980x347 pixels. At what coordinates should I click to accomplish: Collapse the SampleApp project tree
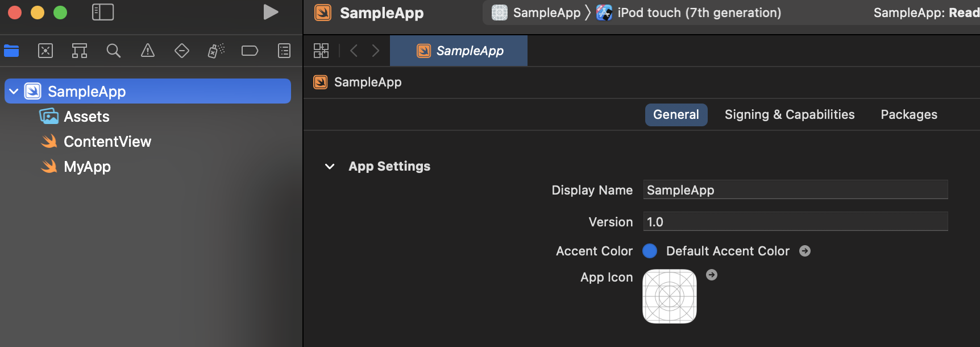tap(14, 91)
